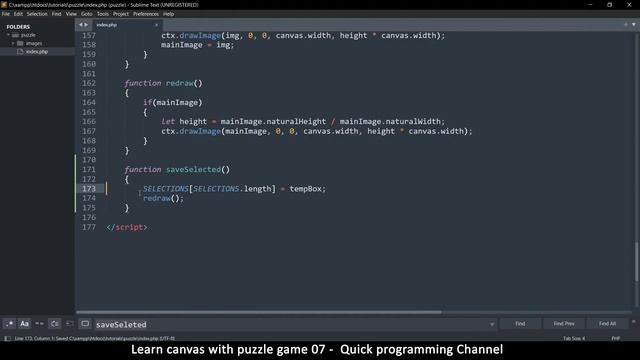Close the index.php tab

[156, 25]
